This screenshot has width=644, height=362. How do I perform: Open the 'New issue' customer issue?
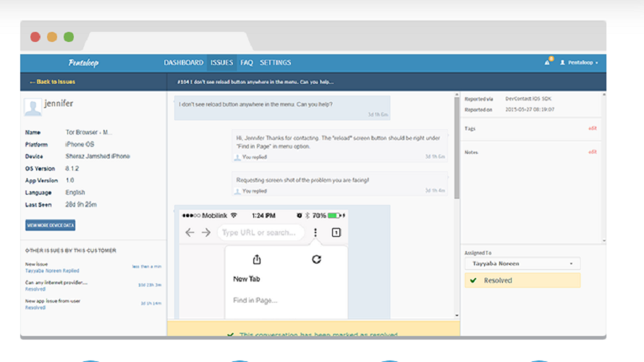37,264
